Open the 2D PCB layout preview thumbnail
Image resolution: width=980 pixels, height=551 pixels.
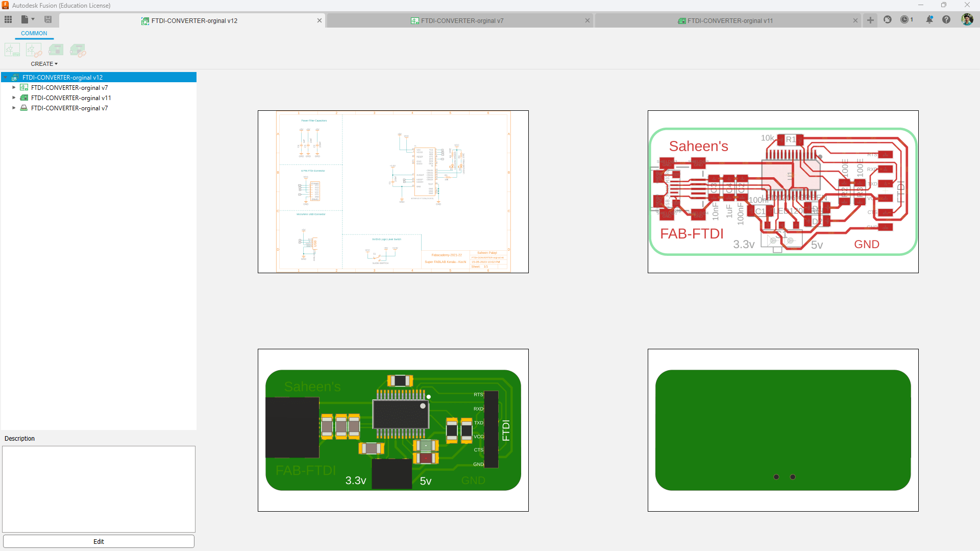click(x=783, y=191)
